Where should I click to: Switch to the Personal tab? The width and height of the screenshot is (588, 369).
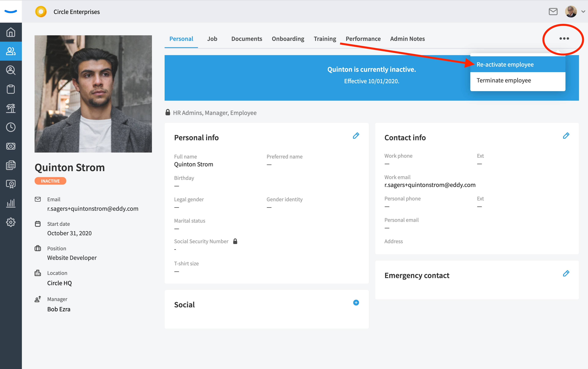(x=181, y=39)
